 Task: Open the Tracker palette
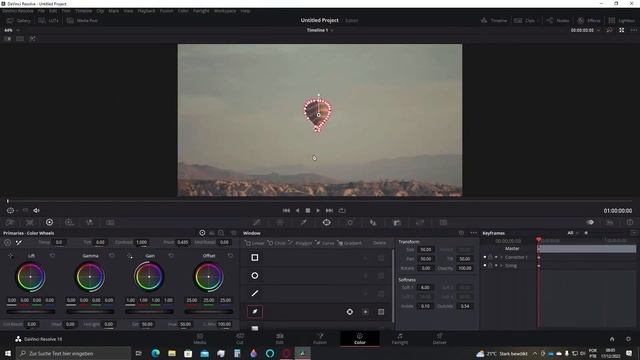350,222
